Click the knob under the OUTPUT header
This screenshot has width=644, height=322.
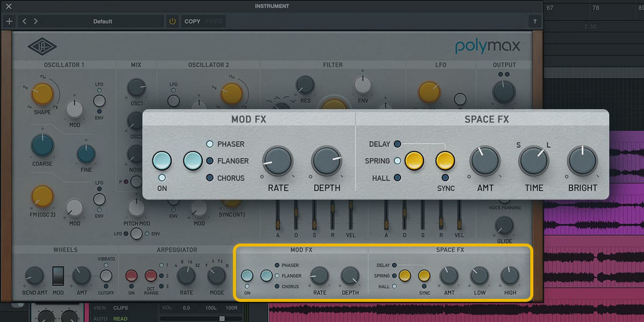tap(504, 92)
